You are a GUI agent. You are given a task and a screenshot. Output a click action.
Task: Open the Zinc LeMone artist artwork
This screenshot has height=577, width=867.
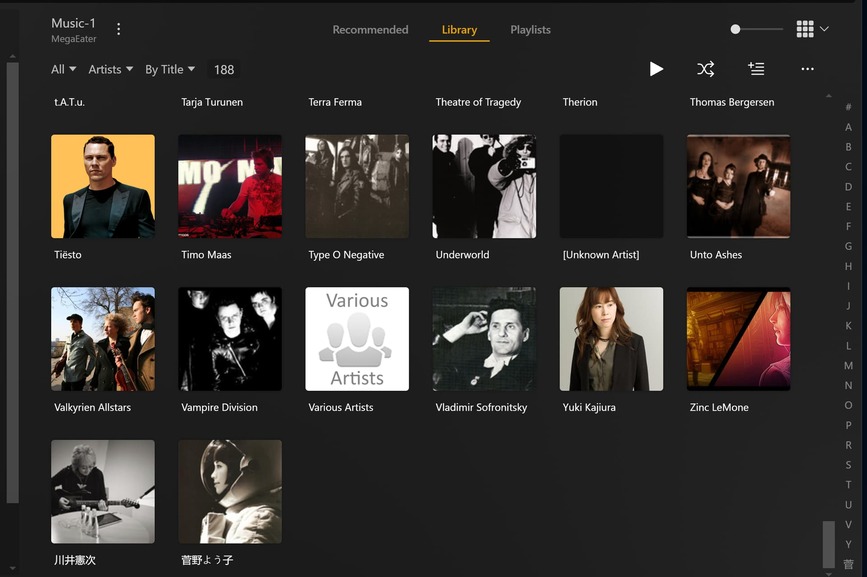click(x=738, y=339)
